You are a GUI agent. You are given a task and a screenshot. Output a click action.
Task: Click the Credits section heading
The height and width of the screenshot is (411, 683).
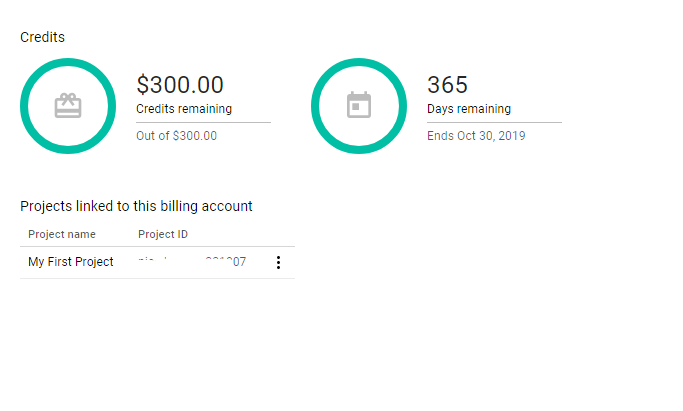click(42, 37)
